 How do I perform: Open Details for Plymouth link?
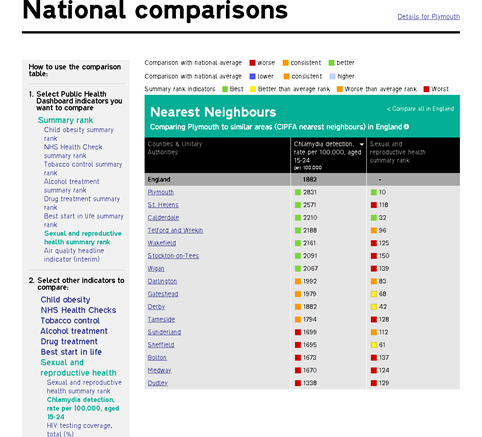428,17
